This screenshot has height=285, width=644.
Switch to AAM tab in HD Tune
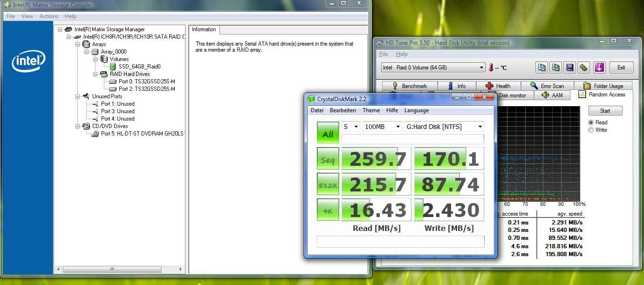553,95
